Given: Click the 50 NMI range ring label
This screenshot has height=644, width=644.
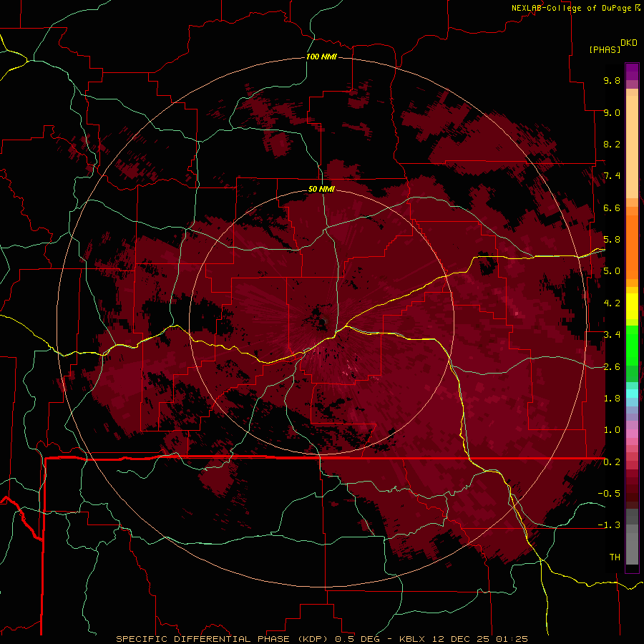Looking at the screenshot, I should click(x=321, y=189).
